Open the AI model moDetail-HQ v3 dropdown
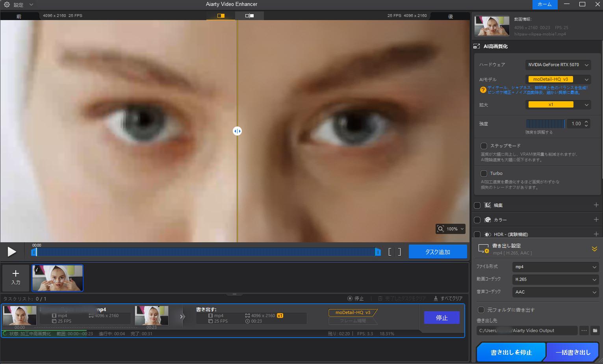The width and height of the screenshot is (603, 364). tap(558, 79)
